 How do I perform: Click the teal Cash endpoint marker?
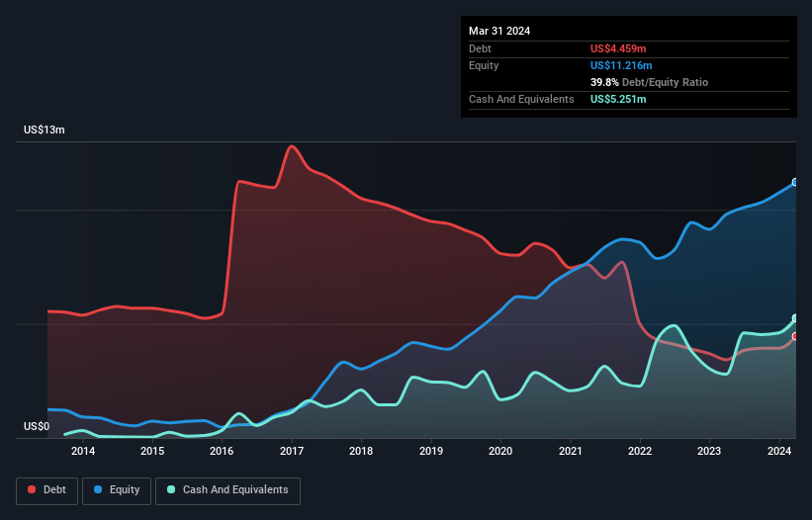click(795, 318)
